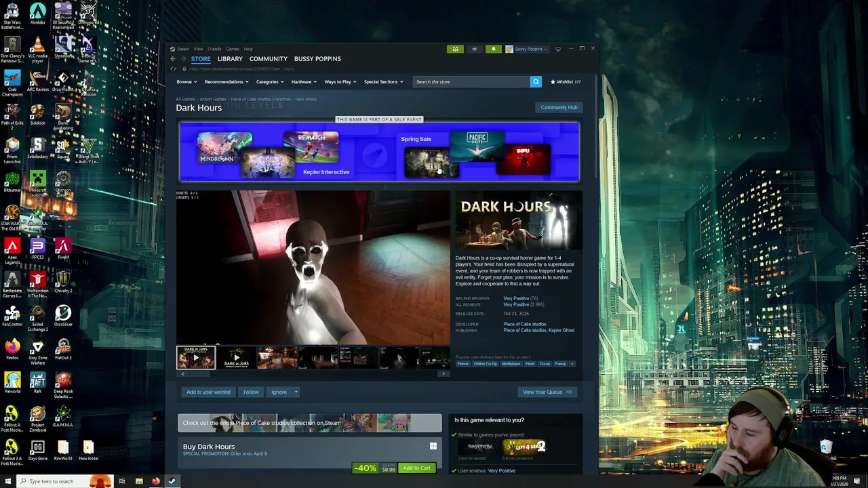
Task: Click Steam's forward navigation arrow
Action: point(183,59)
